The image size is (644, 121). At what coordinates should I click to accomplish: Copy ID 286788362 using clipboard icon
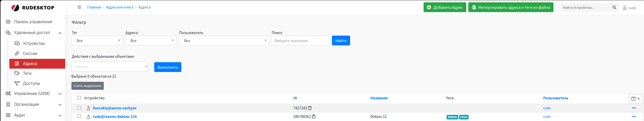(x=314, y=117)
